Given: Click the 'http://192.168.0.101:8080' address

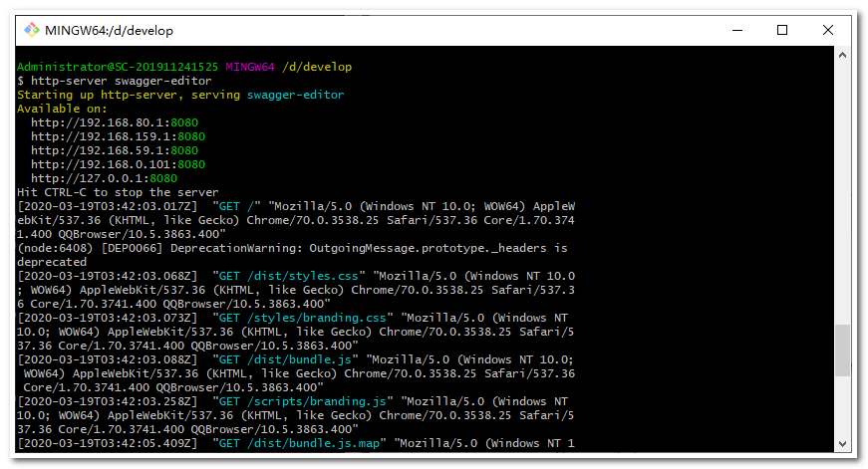Looking at the screenshot, I should 118,164.
